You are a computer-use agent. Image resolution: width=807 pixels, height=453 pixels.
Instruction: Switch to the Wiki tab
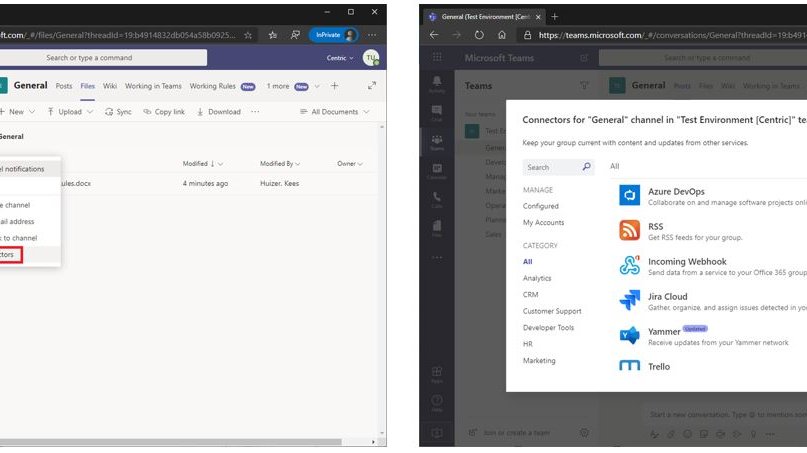[x=110, y=86]
